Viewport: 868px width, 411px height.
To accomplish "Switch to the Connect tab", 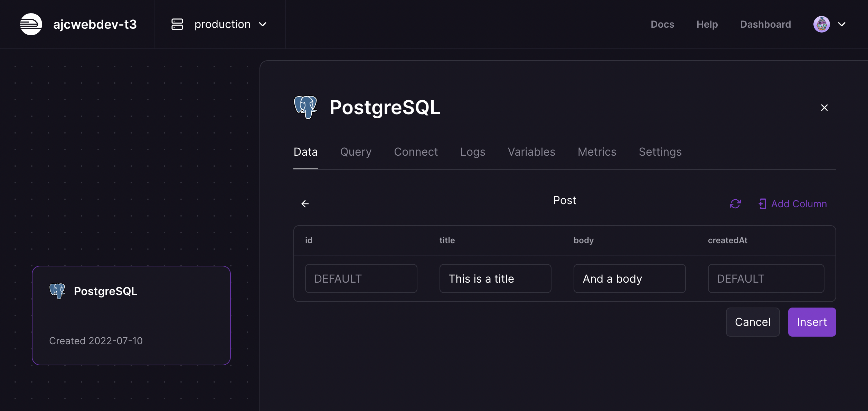I will [x=416, y=152].
